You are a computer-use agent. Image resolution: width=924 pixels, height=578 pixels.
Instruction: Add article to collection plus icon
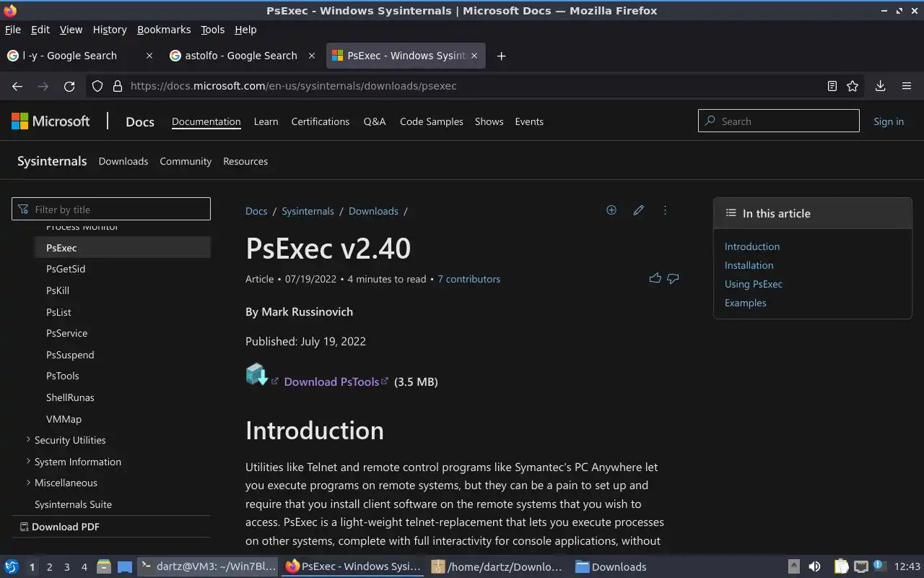[x=611, y=210]
